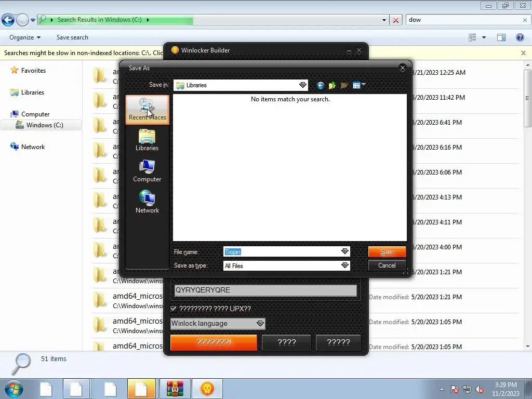Click the QYRYQERYQRE text field
Screen dimensions: 532x399
[265, 290]
